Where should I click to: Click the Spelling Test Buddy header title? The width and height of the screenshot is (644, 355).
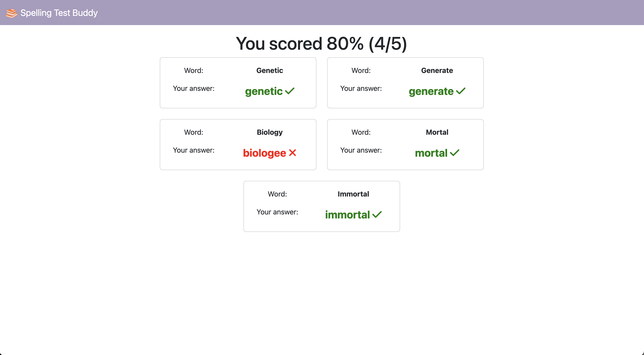59,13
